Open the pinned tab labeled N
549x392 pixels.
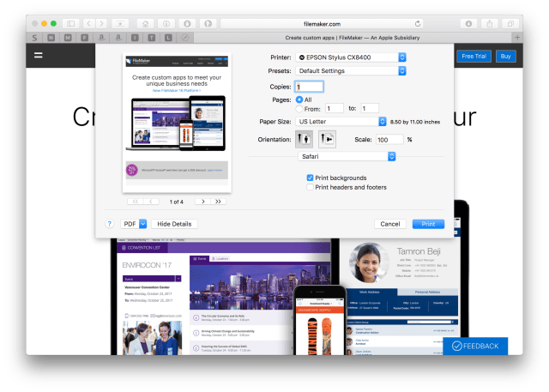51,38
